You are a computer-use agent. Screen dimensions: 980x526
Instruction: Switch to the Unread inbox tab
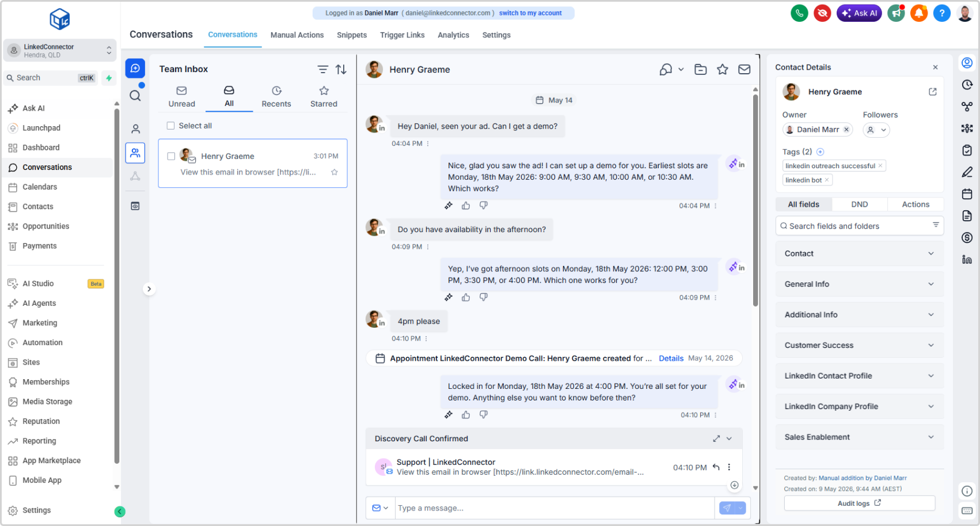[181, 97]
